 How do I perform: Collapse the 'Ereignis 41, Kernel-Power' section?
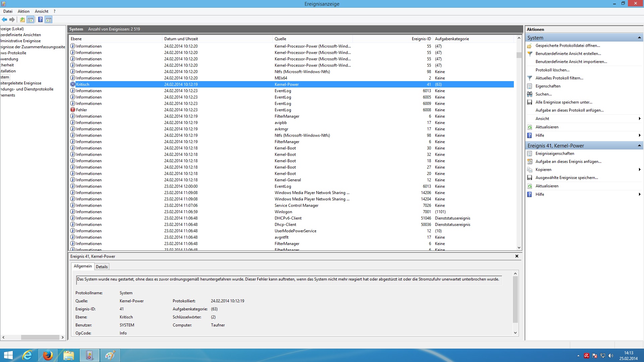click(x=639, y=146)
